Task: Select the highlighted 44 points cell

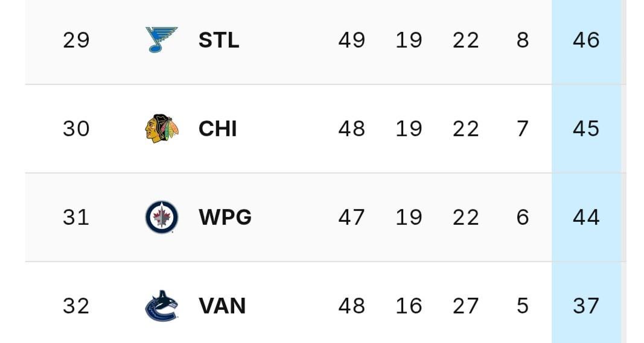Action: (586, 218)
